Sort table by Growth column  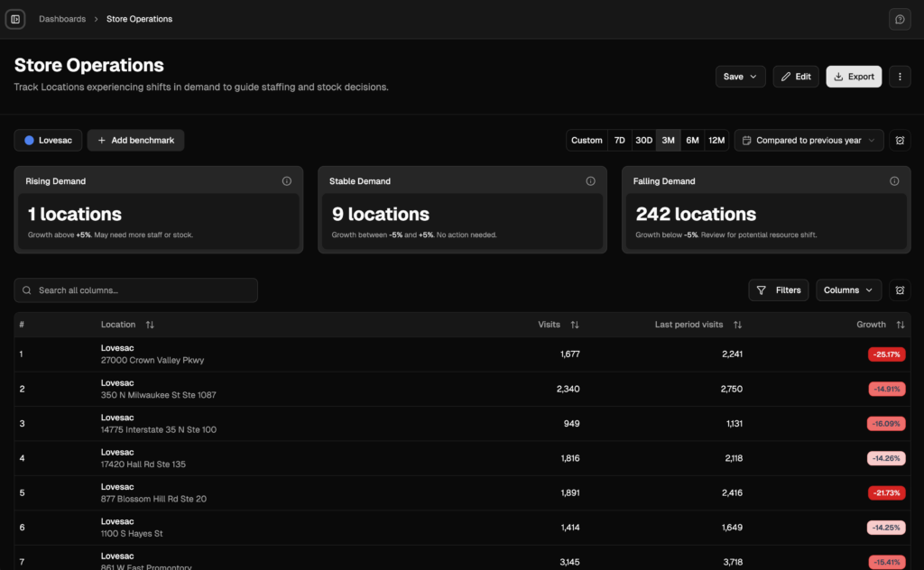coord(900,325)
